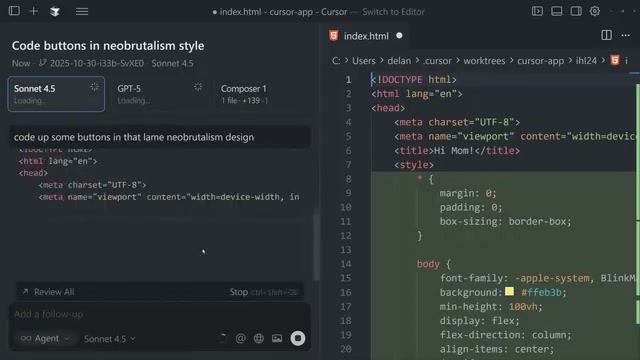Viewport: 640px width, 360px height.
Task: Click HTML5 file icon on index.html tab
Action: pyautogui.click(x=333, y=36)
